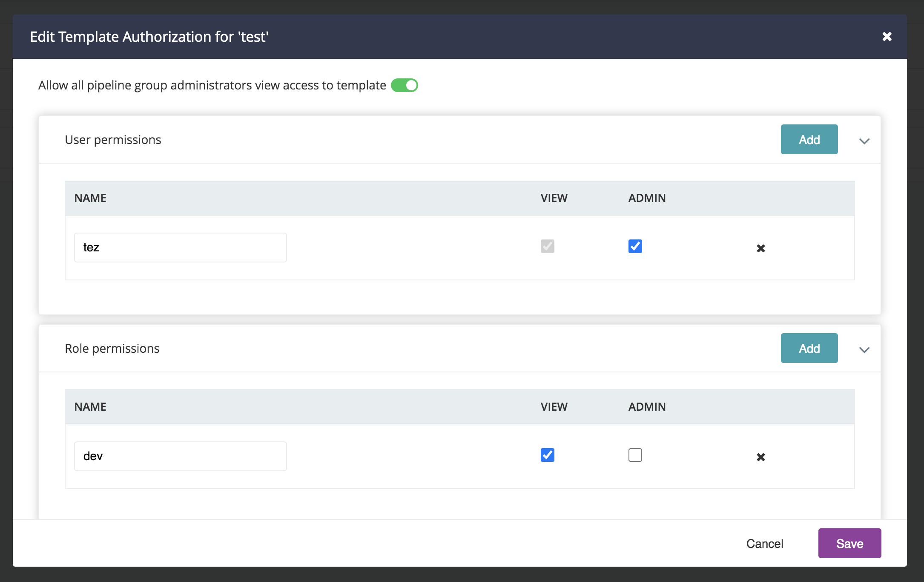The image size is (924, 582).
Task: Uncheck view permission for role dev
Action: click(548, 455)
